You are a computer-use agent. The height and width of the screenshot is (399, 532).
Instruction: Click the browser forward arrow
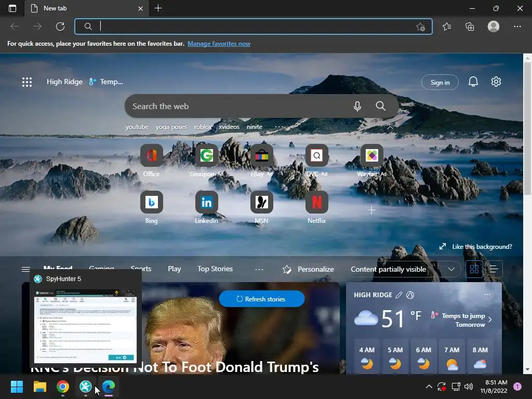tap(37, 26)
